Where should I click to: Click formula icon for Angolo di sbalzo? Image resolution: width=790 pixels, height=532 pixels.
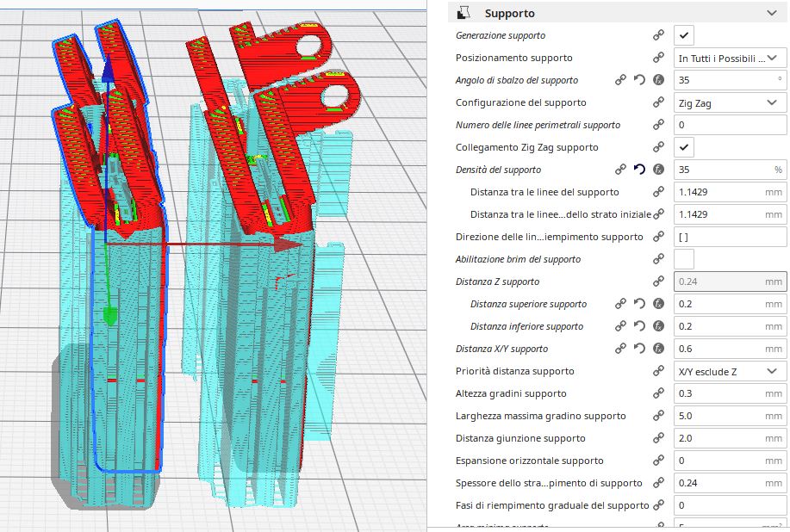click(658, 80)
